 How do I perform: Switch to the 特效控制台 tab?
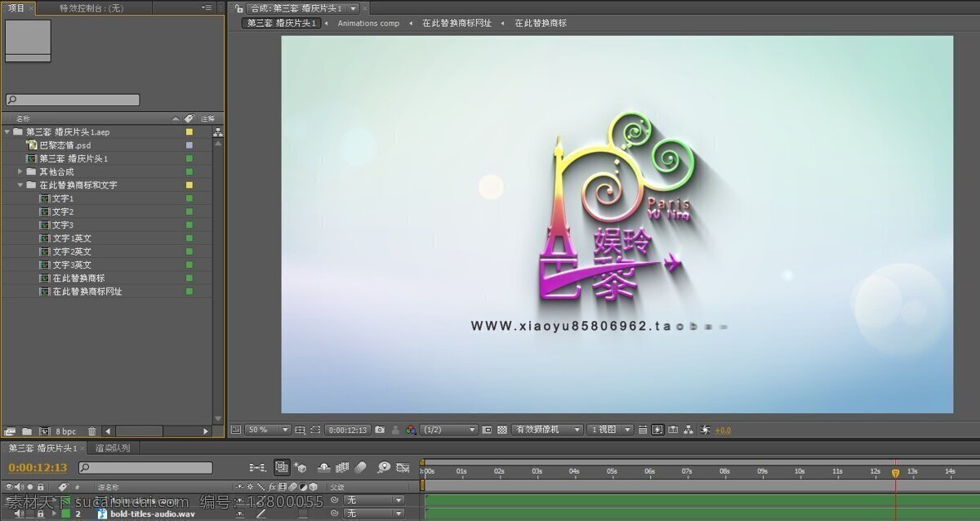click(91, 7)
